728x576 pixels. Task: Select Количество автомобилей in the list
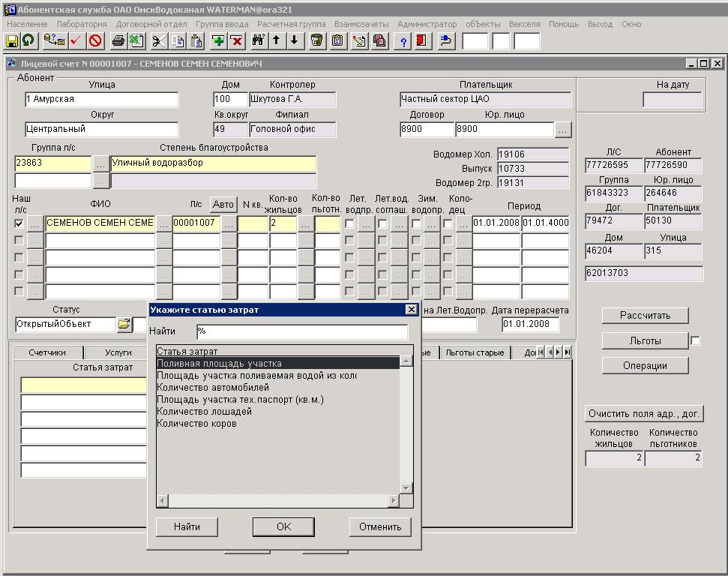click(213, 388)
